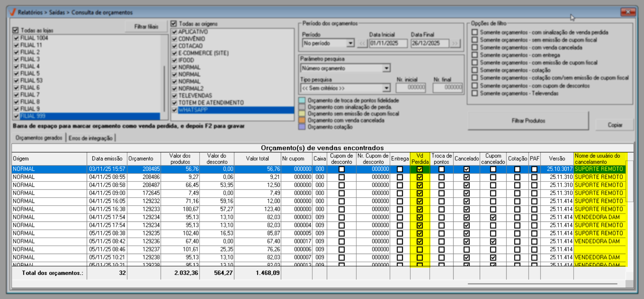Uncheck the IFOOD origin checkbox
Image resolution: width=644 pixels, height=299 pixels.
175,60
